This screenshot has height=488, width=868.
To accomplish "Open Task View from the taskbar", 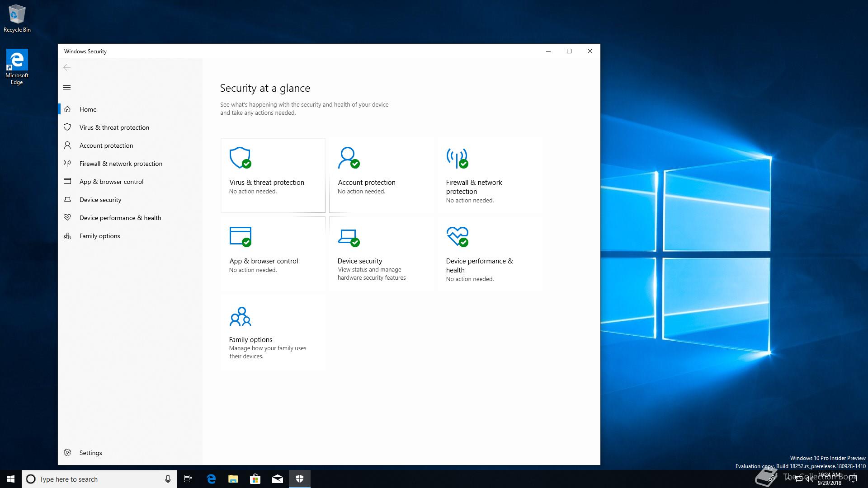I will coord(188,479).
